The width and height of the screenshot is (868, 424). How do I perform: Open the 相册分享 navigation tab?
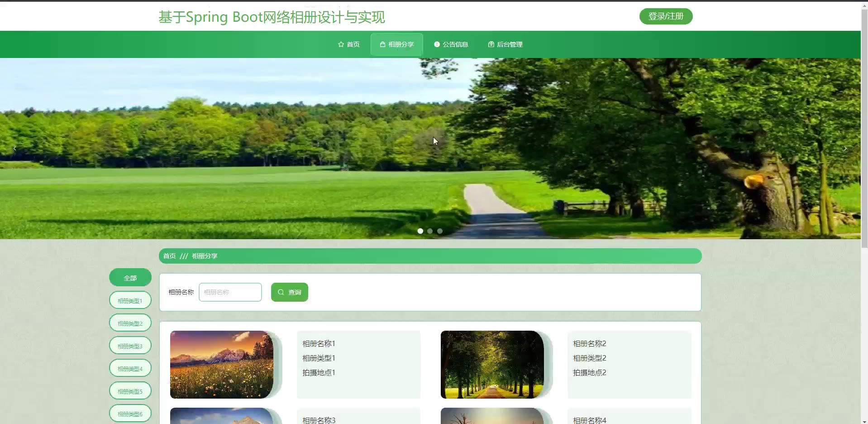[397, 44]
